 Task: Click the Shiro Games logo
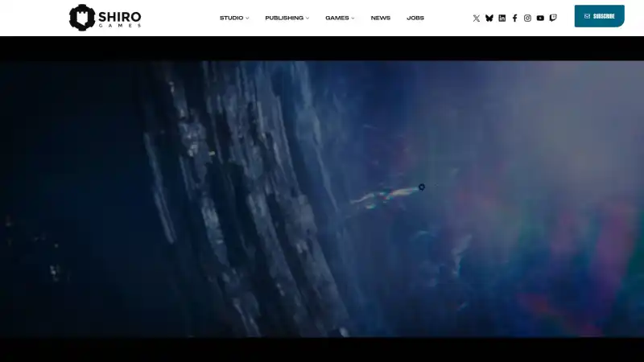coord(105,18)
